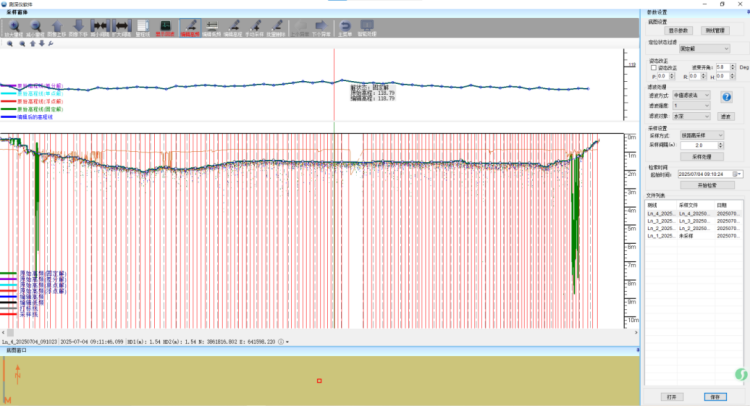Select file row Ln_1_2025 in file list
This screenshot has width=750, height=406.
click(694, 236)
